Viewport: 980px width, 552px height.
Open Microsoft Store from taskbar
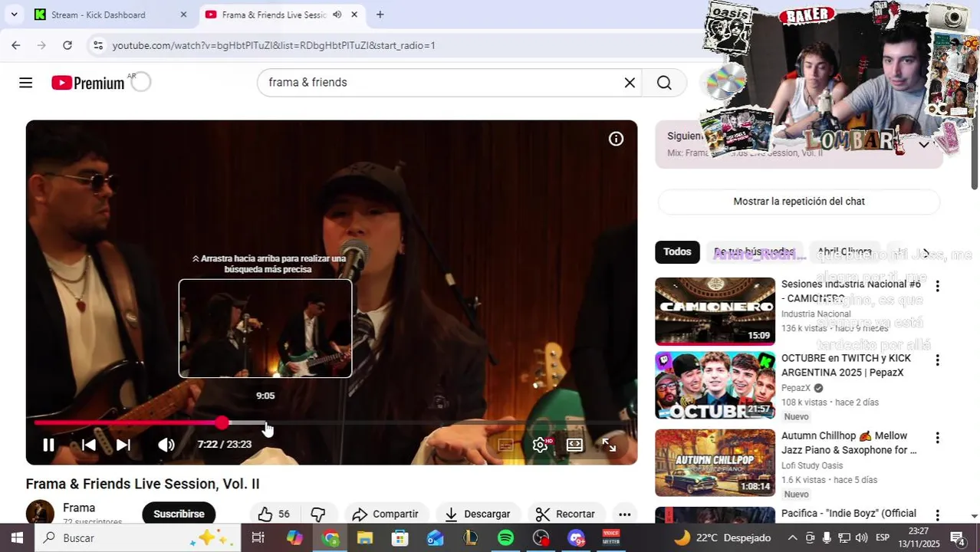coord(400,538)
